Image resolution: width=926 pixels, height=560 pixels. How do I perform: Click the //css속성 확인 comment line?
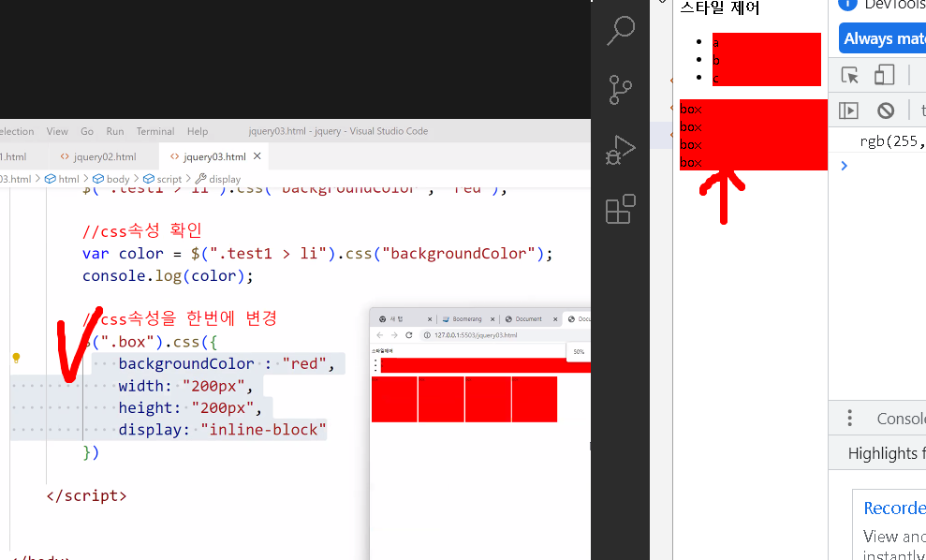pyautogui.click(x=142, y=229)
